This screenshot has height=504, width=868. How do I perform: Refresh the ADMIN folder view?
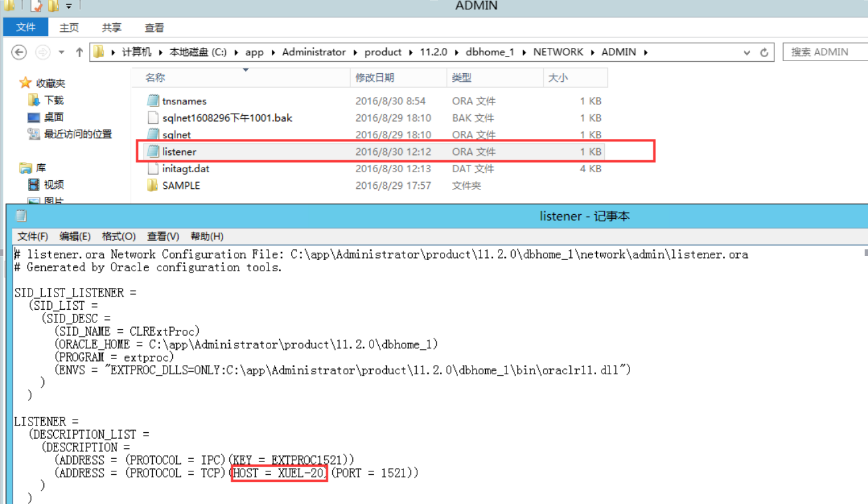[x=764, y=53]
